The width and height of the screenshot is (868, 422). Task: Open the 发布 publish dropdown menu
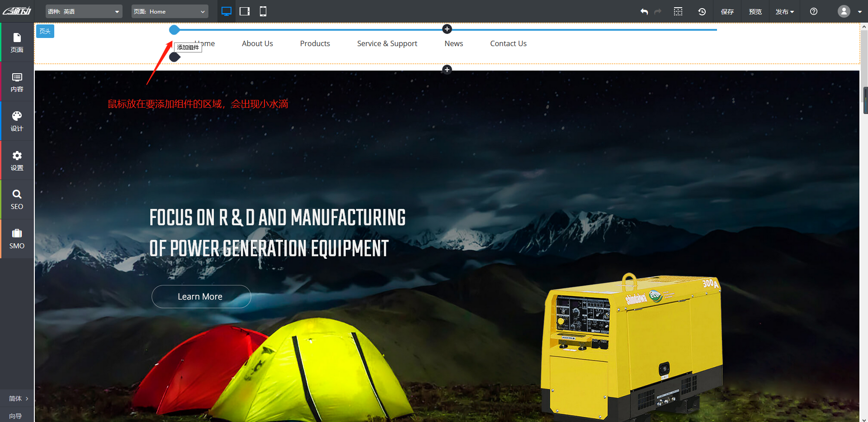(x=784, y=12)
